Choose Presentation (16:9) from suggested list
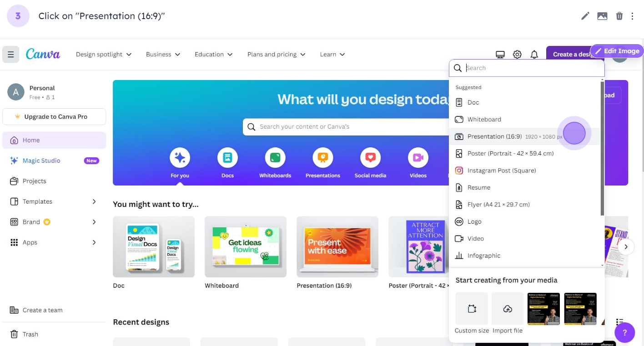 point(524,136)
